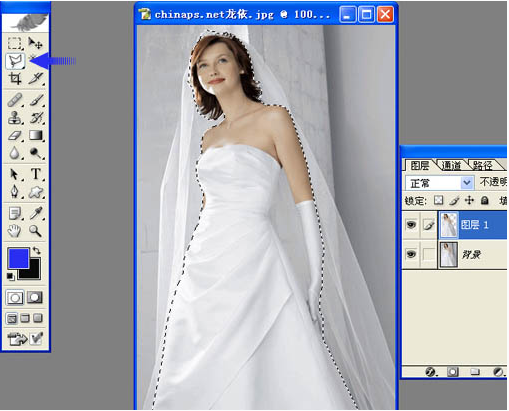Select the Gradient tool
Image resolution: width=509 pixels, height=411 pixels.
[35, 136]
